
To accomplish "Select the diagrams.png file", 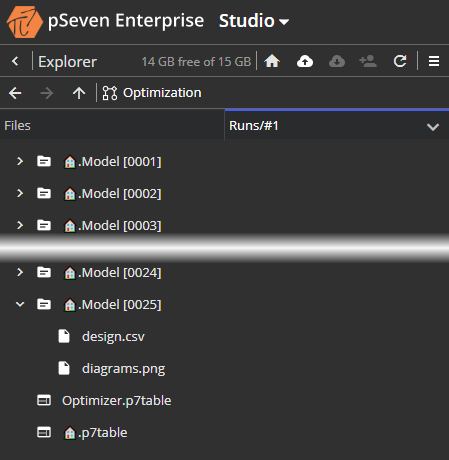I will pos(123,369).
